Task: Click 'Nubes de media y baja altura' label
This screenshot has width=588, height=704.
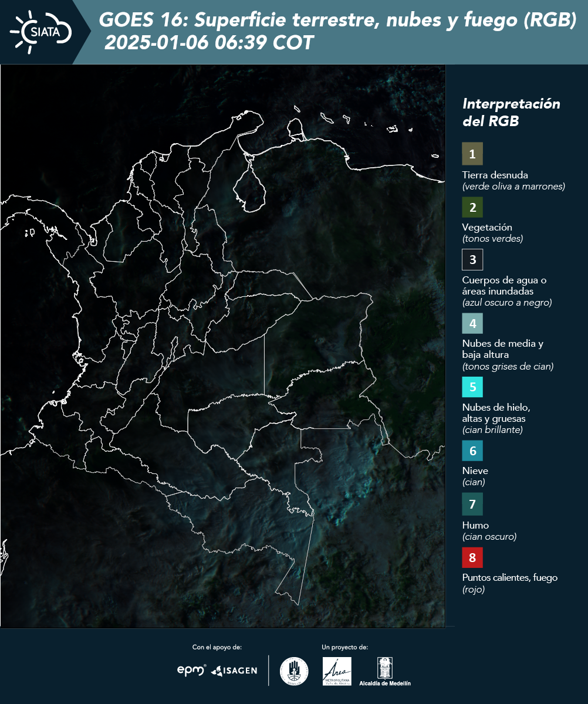Action: coord(503,349)
